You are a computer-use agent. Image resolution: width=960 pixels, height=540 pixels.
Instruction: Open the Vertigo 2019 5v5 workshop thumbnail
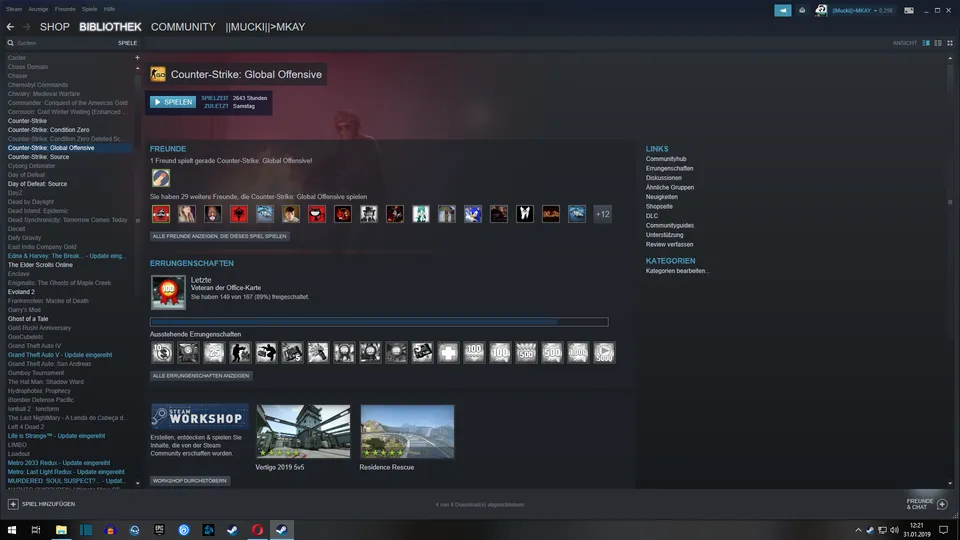303,431
